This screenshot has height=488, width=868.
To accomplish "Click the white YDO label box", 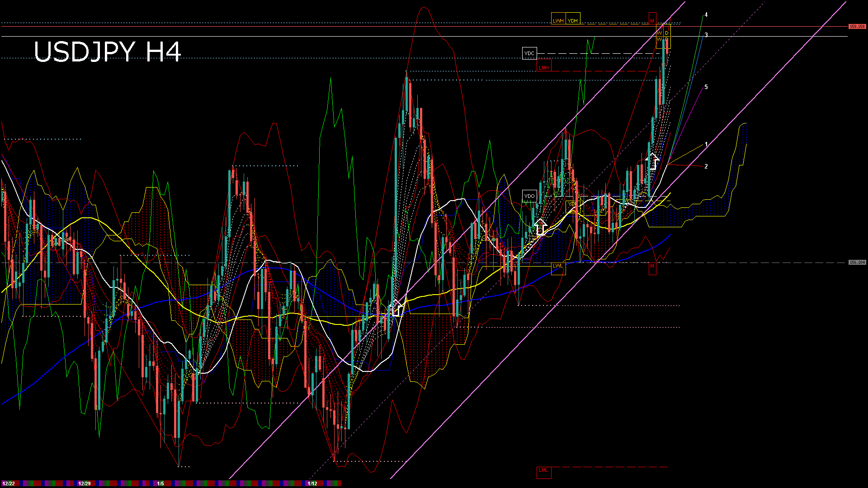I will tap(529, 196).
